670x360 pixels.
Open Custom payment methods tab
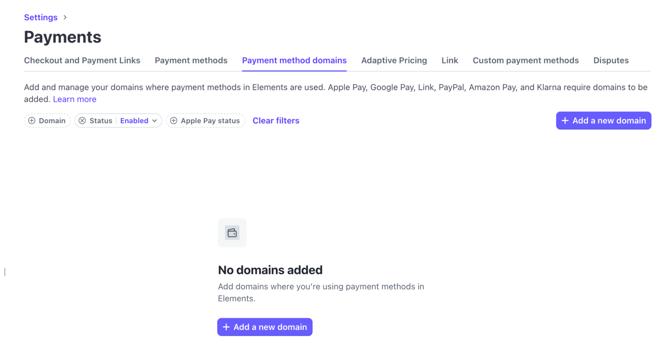pyautogui.click(x=526, y=60)
